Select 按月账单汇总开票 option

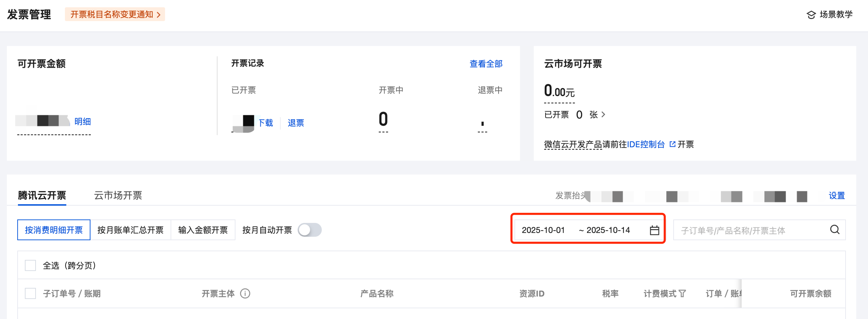(130, 230)
